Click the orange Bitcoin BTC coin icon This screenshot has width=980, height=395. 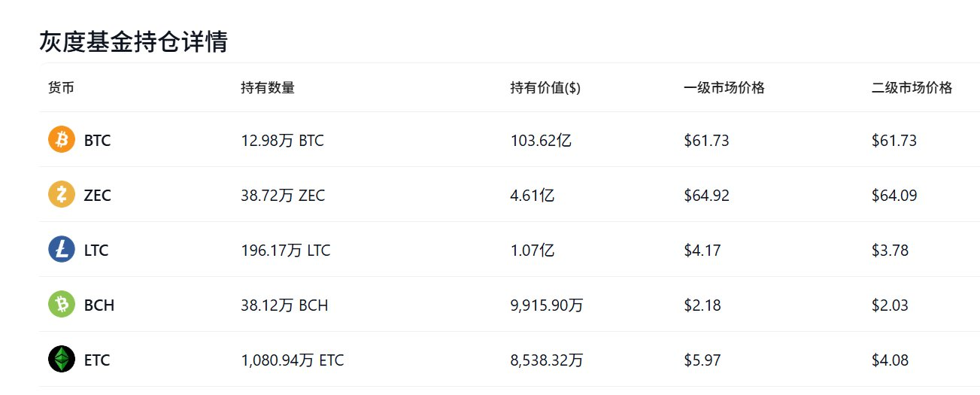[62, 140]
